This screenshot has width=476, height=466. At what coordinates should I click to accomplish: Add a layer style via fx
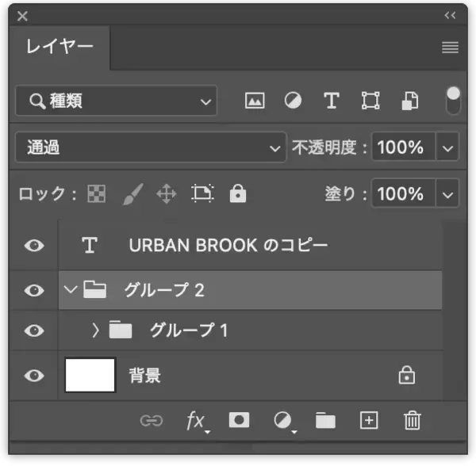point(197,421)
